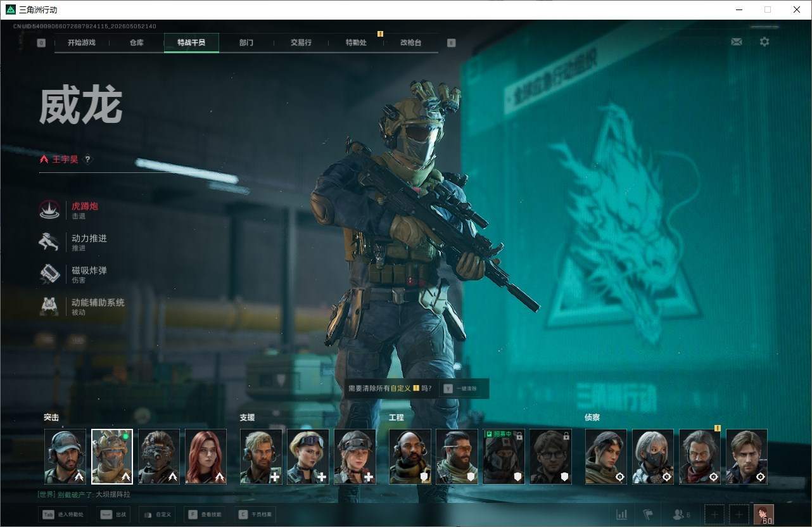Select the helmeted 威龙 operator portrait
This screenshot has width=812, height=527.
(112, 457)
